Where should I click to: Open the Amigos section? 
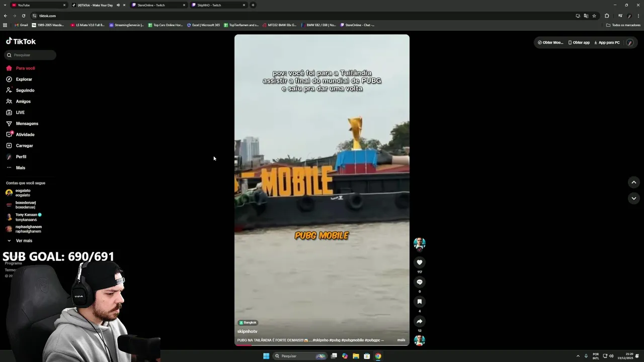(x=18, y=102)
